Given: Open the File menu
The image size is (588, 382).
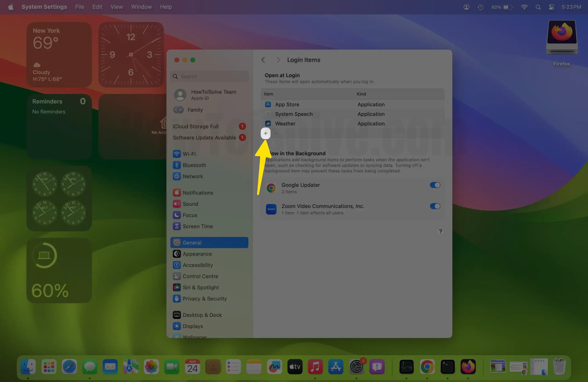Looking at the screenshot, I should (x=79, y=7).
